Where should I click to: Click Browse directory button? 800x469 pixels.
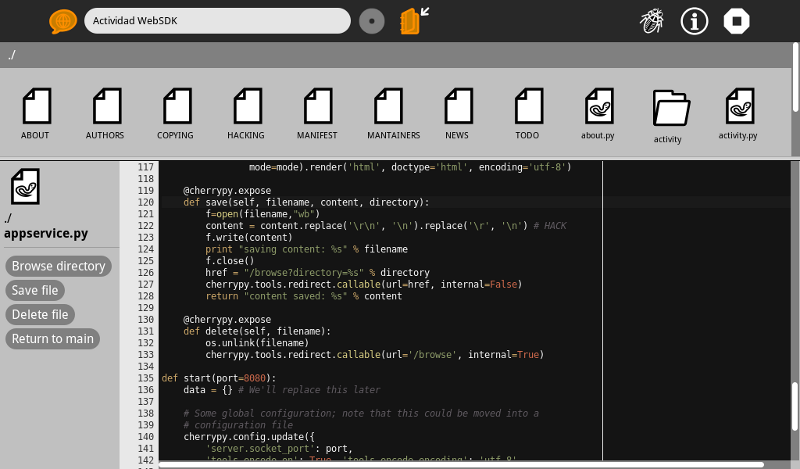[58, 266]
